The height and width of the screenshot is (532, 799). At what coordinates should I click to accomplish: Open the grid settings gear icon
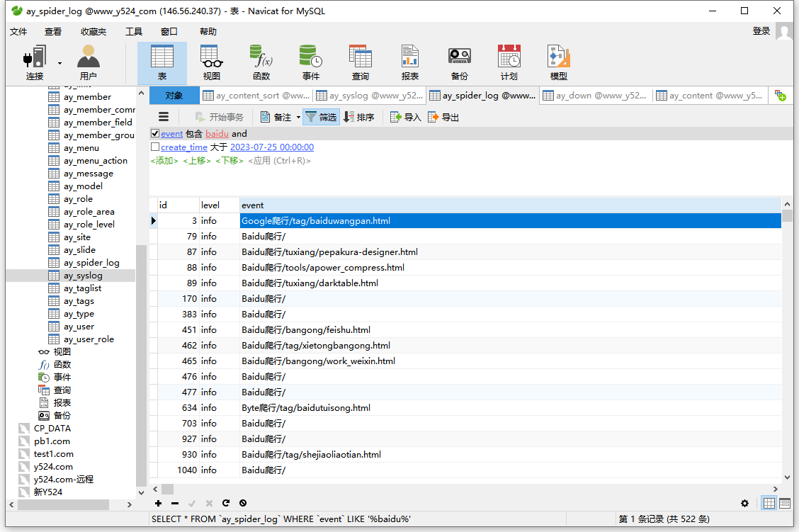click(x=744, y=504)
